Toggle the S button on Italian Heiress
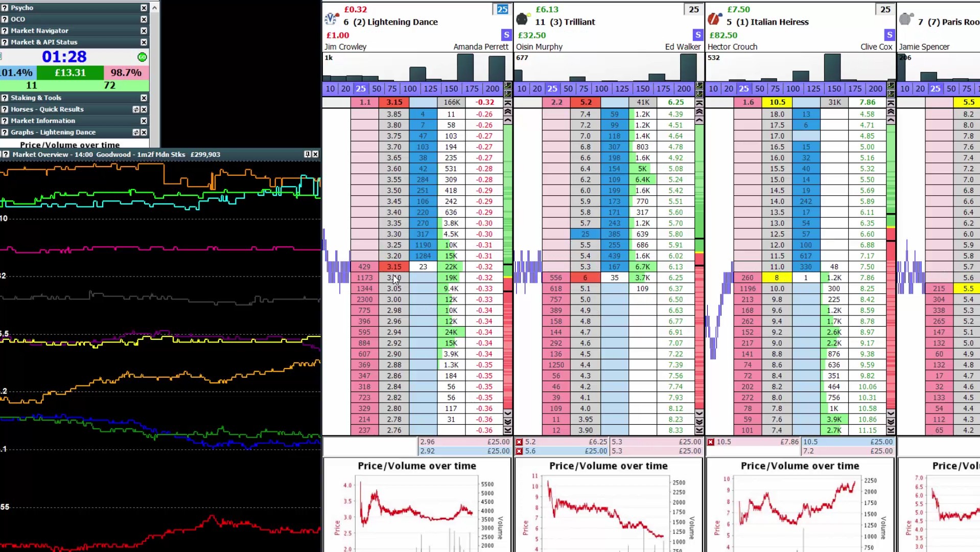 click(x=890, y=35)
